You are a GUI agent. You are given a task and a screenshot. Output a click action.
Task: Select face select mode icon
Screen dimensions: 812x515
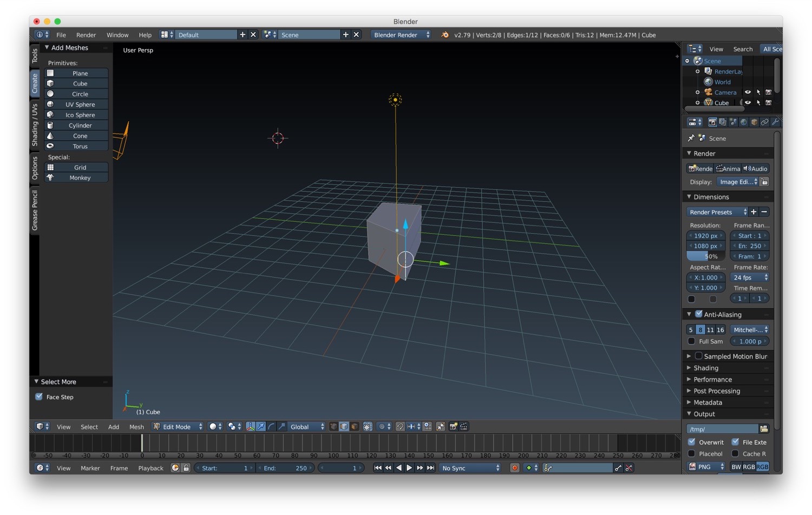pos(354,427)
